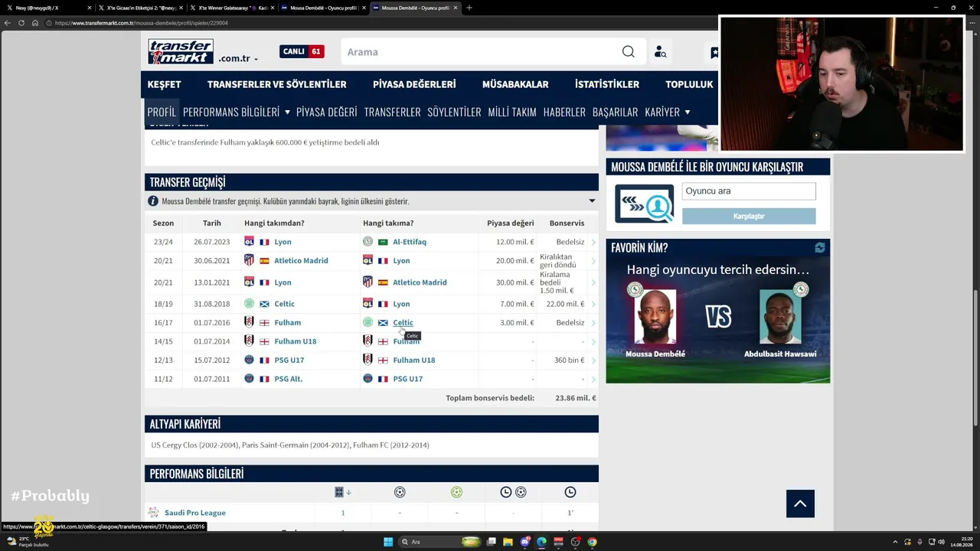Switch to the Piyasa Değeri tab
This screenshot has height=551, width=980.
click(326, 112)
